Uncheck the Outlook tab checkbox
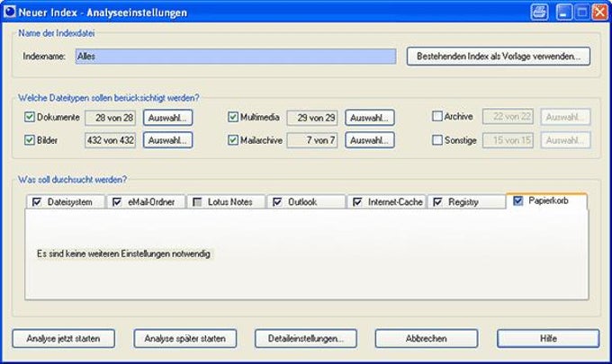 pos(277,202)
